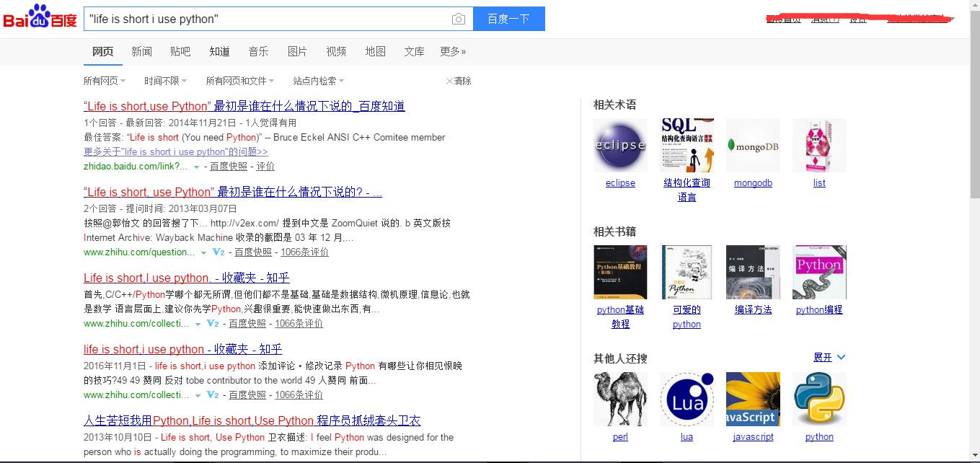Click V2 badge on zhihu.com/question result
The width and height of the screenshot is (980, 463).
point(218,252)
